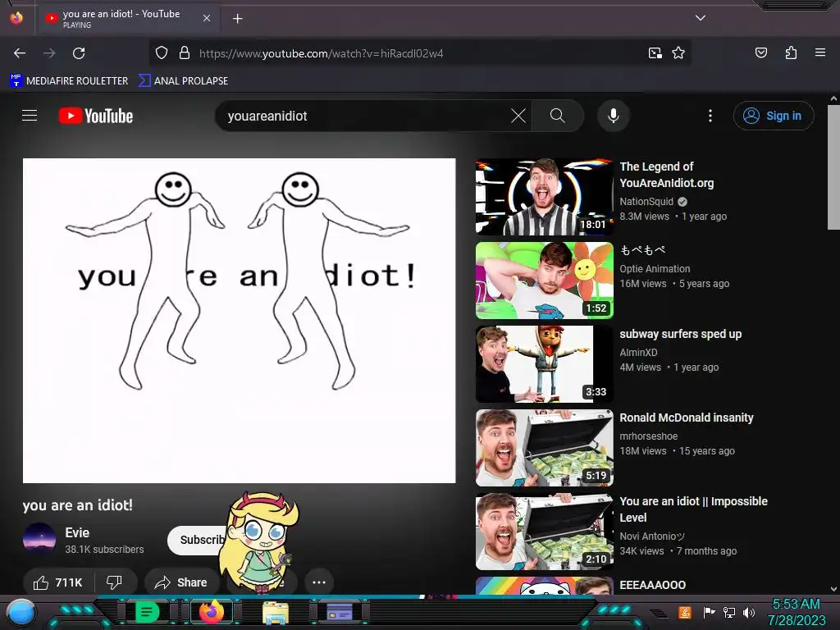
Task: Click the browser forward arrow
Action: (x=49, y=53)
